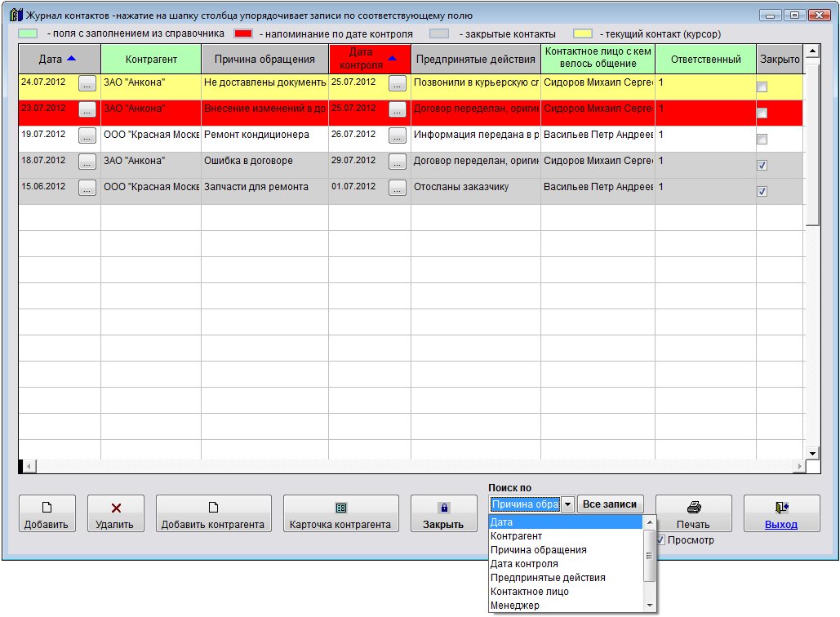Click the Поиск по combo field text
Image resolution: width=840 pixels, height=617 pixels.
click(x=526, y=504)
